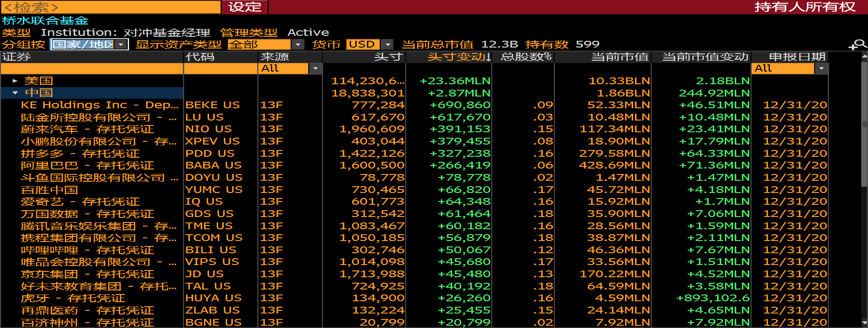Click the TCOM US ticker code
This screenshot has width=868, height=328.
pos(214,238)
